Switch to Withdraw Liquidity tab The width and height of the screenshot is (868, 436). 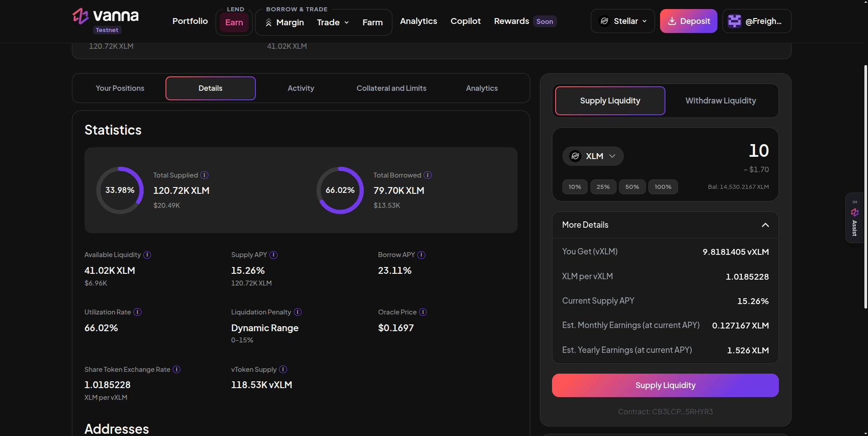[x=721, y=101]
